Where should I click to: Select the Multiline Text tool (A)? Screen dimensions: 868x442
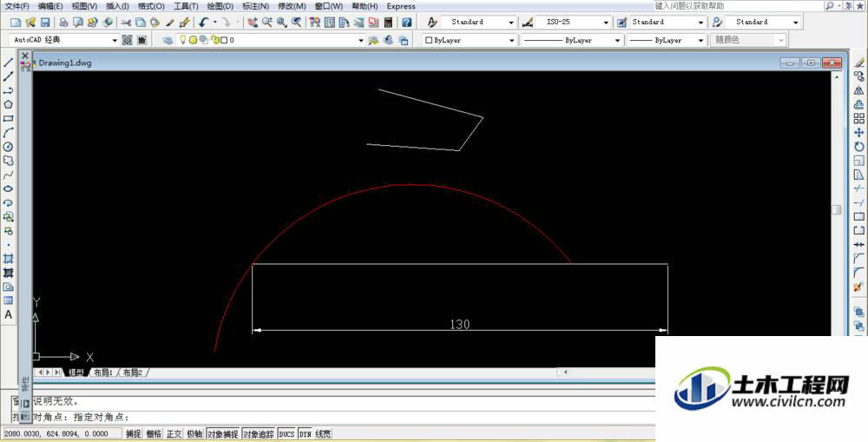9,314
